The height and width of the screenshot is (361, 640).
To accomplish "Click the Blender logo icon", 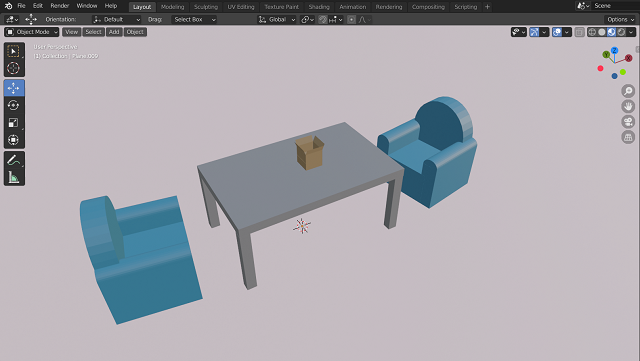I will click(8, 6).
